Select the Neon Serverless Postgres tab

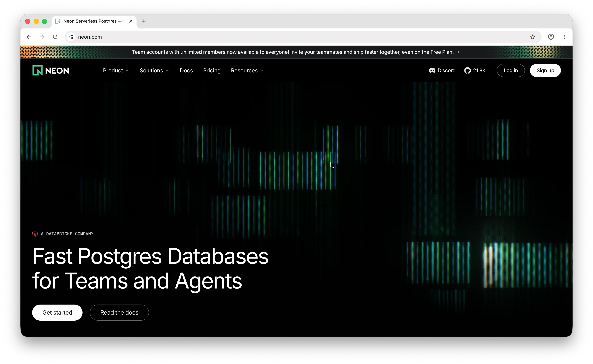click(x=94, y=21)
